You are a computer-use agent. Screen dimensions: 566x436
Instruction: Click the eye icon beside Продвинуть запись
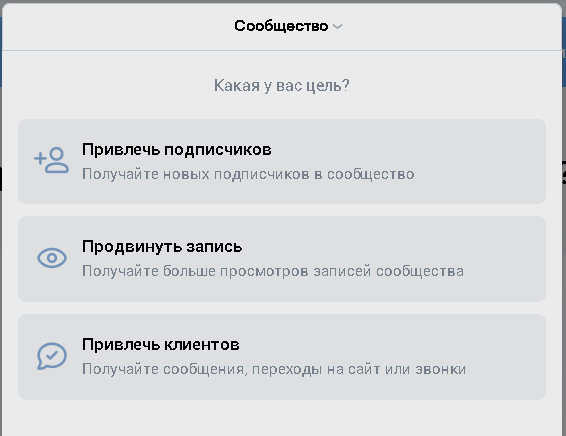pyautogui.click(x=52, y=258)
